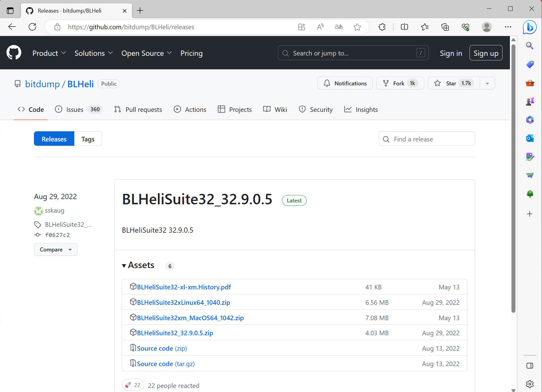Add page to favorites star icon
Viewport: 542px width, 392px height.
[357, 27]
